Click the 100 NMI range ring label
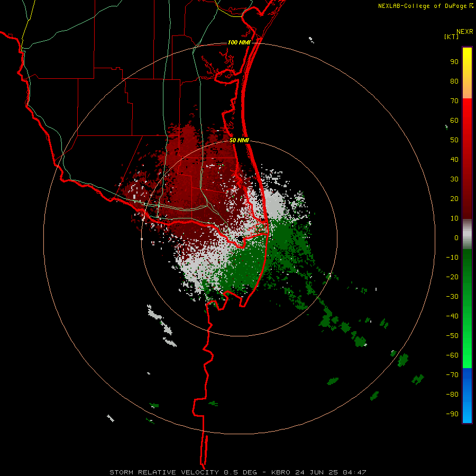 pyautogui.click(x=239, y=42)
